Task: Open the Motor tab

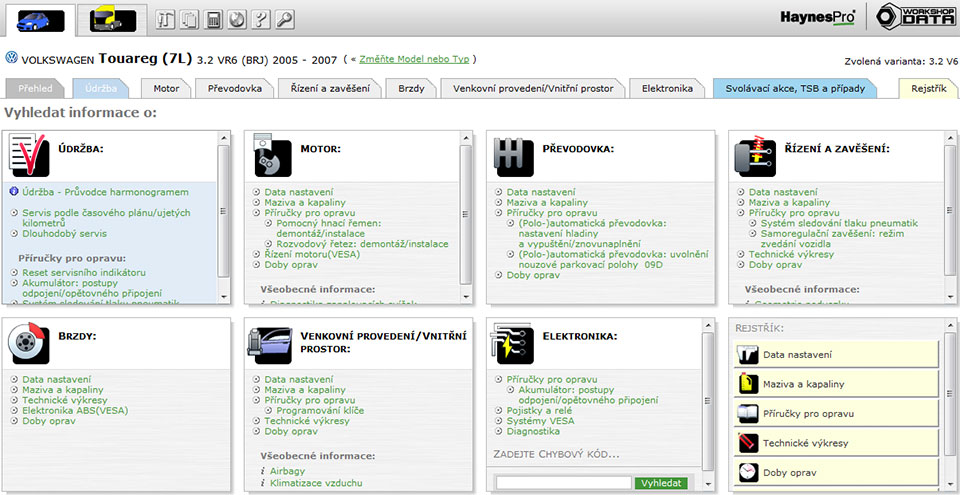Action: pyautogui.click(x=167, y=88)
